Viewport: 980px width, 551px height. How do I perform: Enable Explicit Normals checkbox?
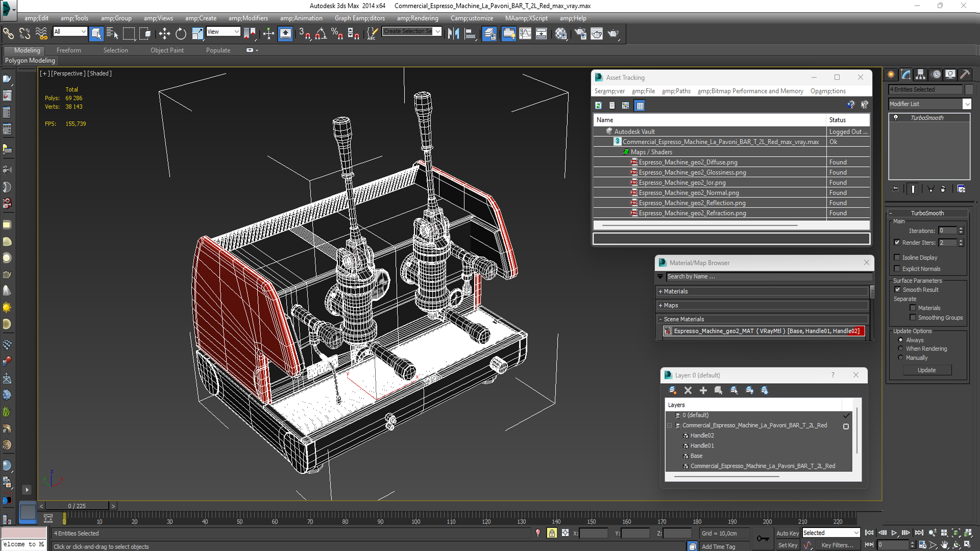(x=897, y=268)
